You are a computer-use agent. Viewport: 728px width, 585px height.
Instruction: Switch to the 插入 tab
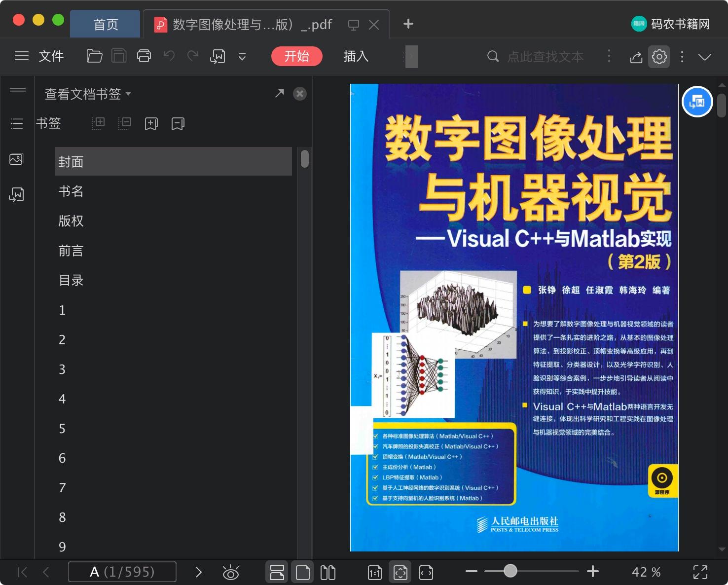click(x=356, y=56)
